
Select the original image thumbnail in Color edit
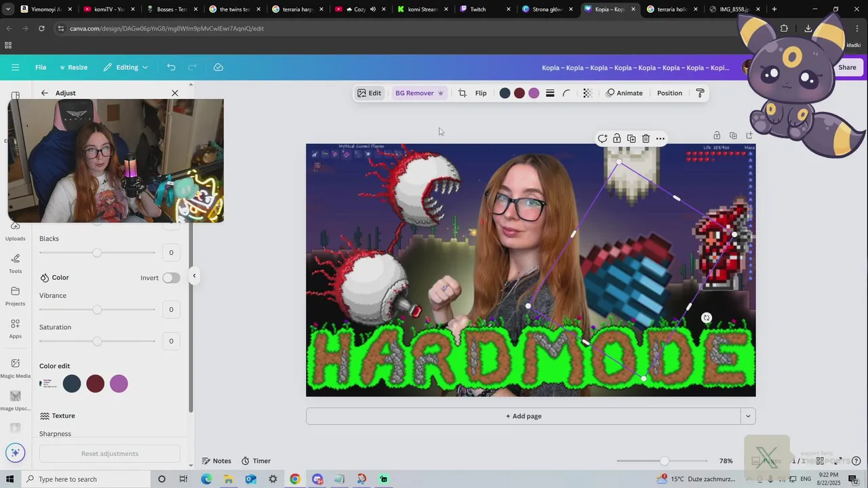tap(48, 384)
